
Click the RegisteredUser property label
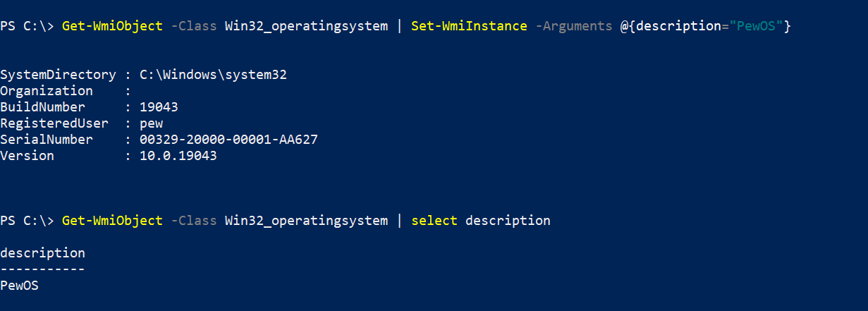pos(54,123)
